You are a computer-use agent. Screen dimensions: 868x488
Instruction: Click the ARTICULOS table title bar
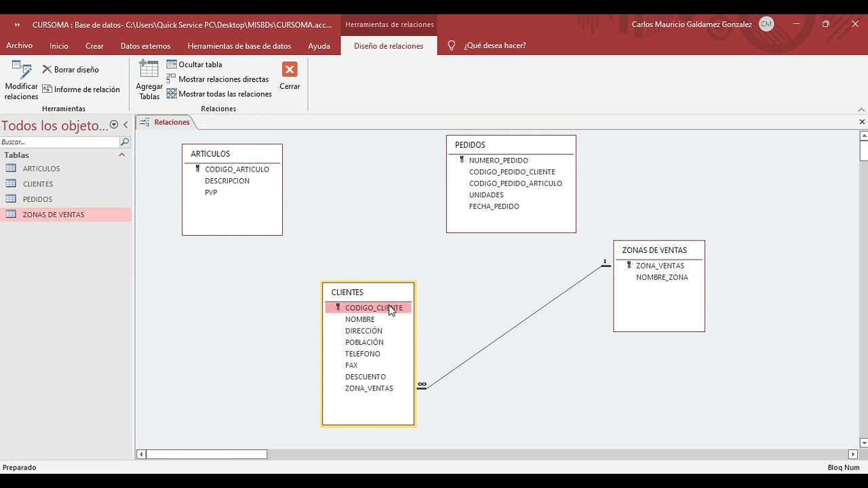[x=232, y=154]
